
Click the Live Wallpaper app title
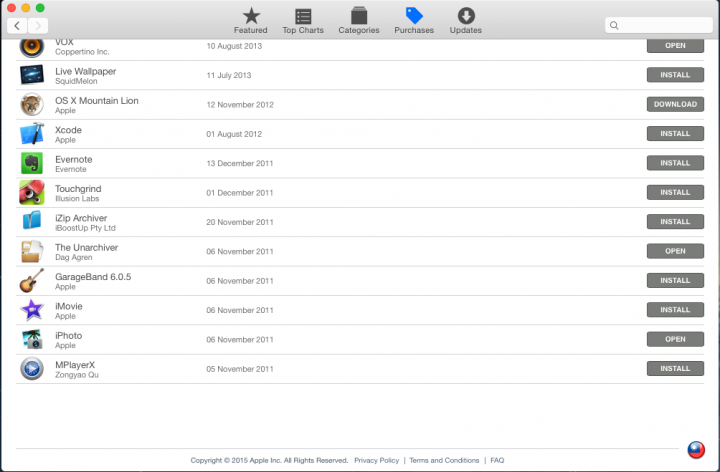coord(85,71)
